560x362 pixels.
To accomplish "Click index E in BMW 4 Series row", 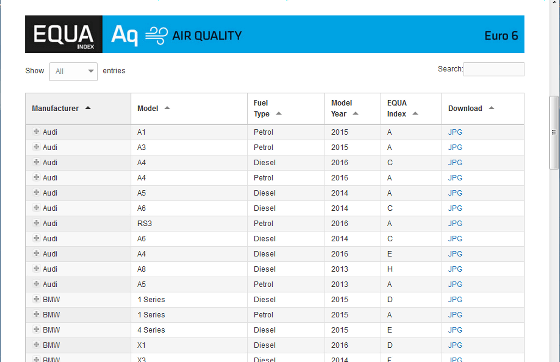I will (390, 330).
